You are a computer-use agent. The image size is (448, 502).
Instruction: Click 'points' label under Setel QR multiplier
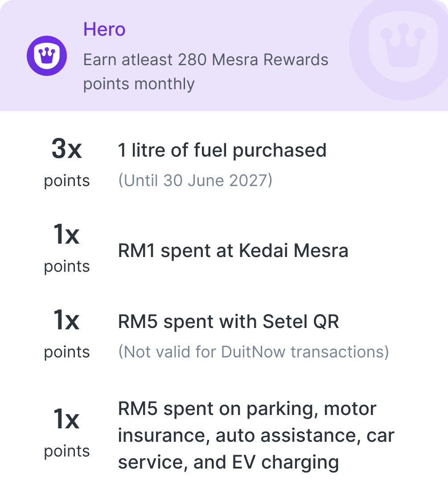(67, 352)
